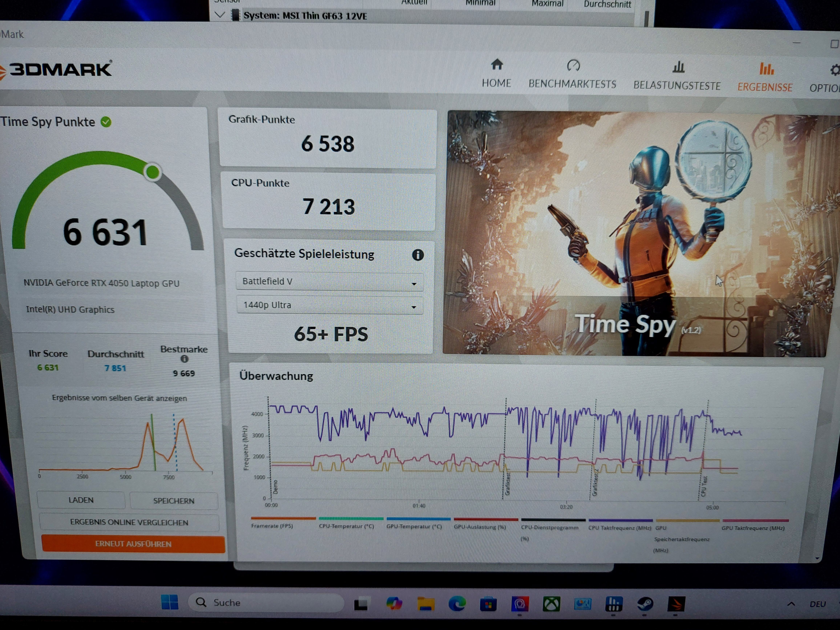Image resolution: width=840 pixels, height=630 pixels.
Task: Click the Home house icon
Action: pos(497,65)
